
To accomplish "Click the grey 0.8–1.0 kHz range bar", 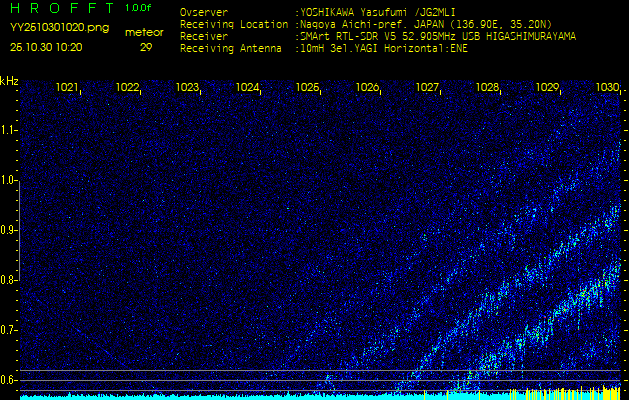I will point(19,230).
